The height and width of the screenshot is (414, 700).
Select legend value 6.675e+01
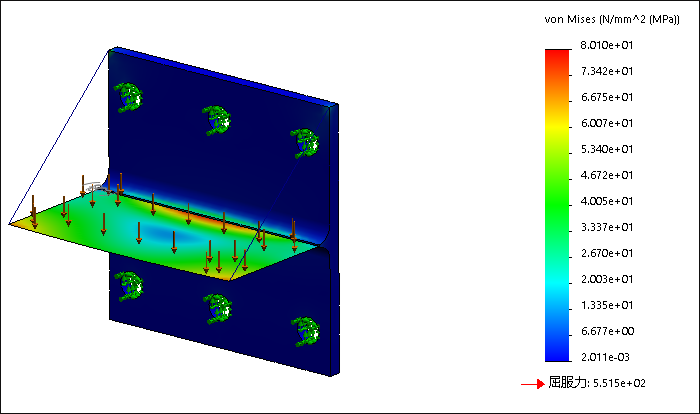607,97
